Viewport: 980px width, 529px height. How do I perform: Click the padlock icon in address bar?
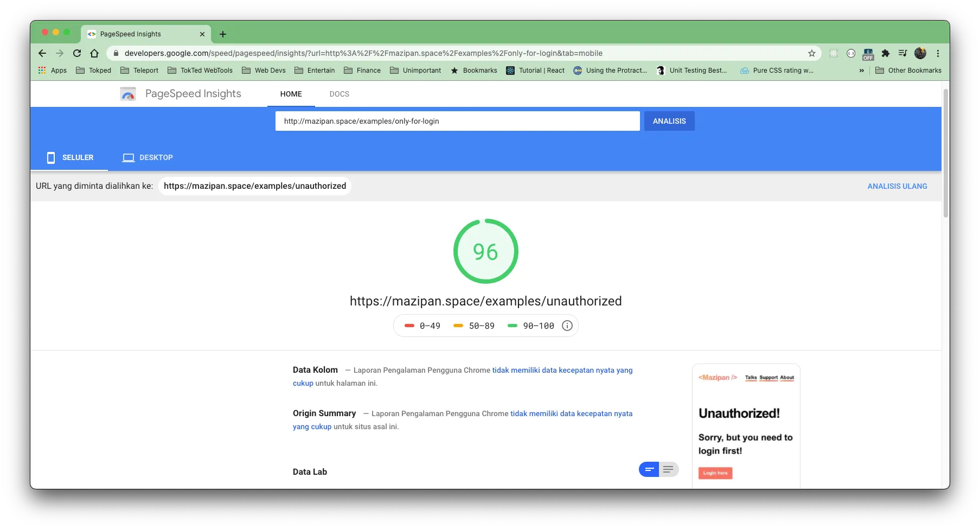(116, 53)
